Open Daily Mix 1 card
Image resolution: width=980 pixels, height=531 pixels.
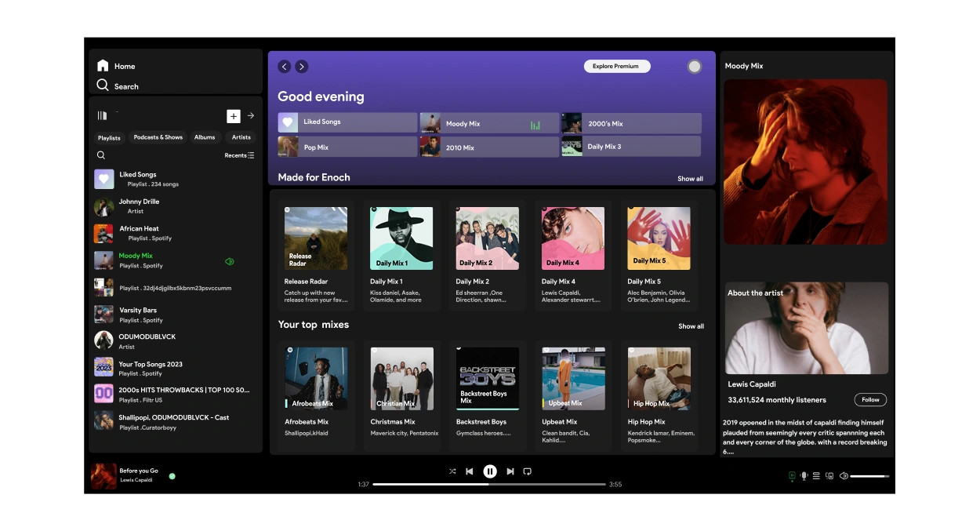401,255
